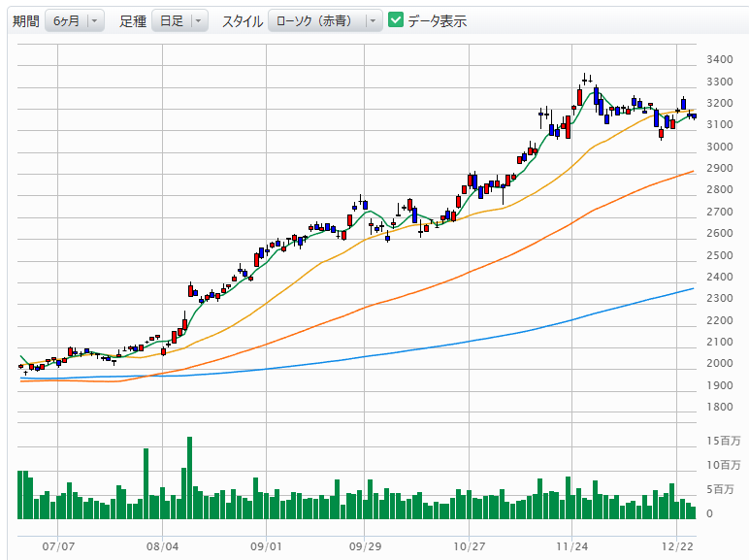
Task: Click the 07/07 date marker on the axis
Action: pyautogui.click(x=59, y=546)
